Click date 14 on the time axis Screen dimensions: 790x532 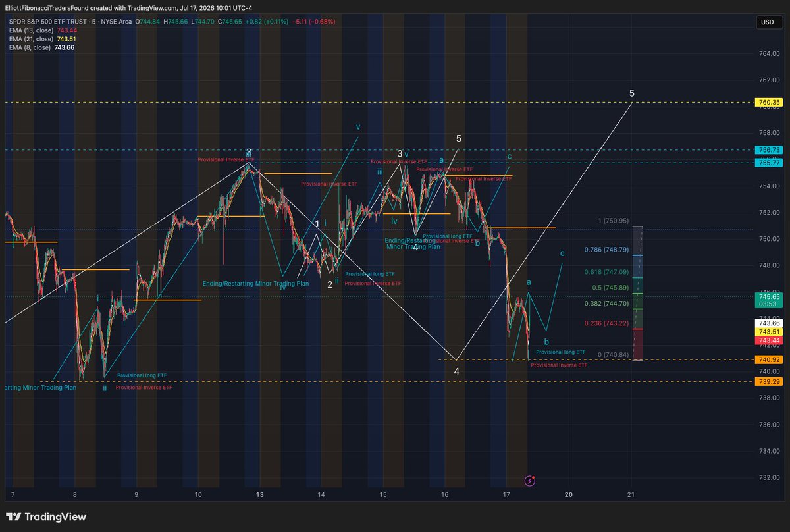pyautogui.click(x=321, y=494)
